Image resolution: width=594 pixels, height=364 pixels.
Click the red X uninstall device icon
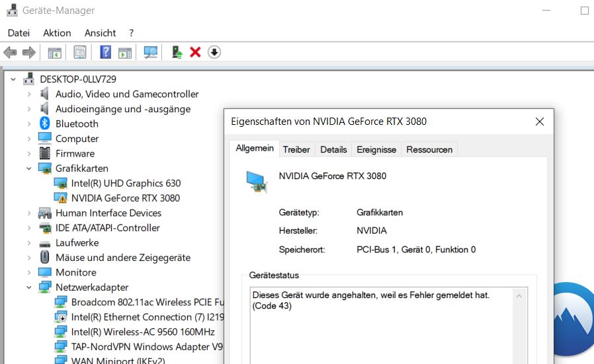(x=195, y=52)
